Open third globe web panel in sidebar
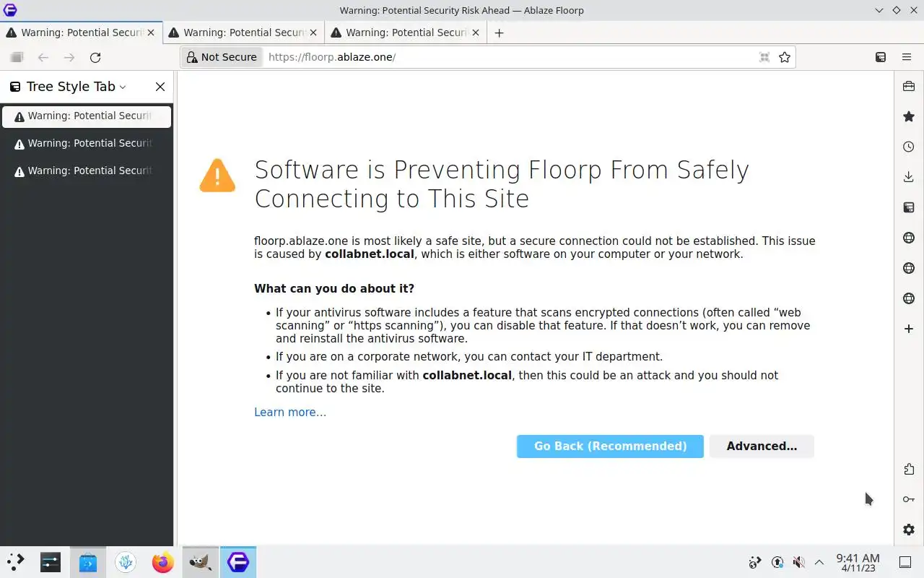Screen dimensions: 924x578 pos(909,298)
